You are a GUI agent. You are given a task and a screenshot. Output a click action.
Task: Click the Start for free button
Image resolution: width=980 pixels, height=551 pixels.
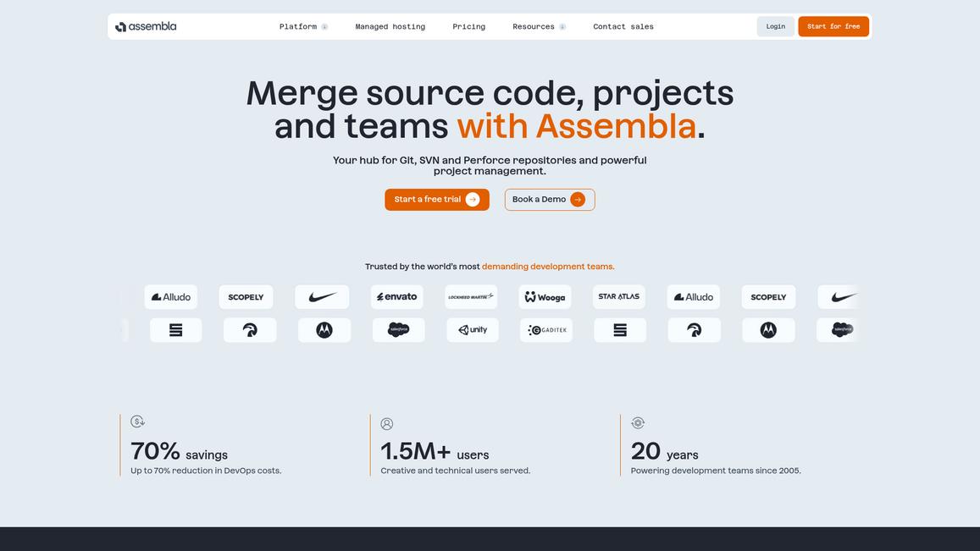(x=833, y=26)
